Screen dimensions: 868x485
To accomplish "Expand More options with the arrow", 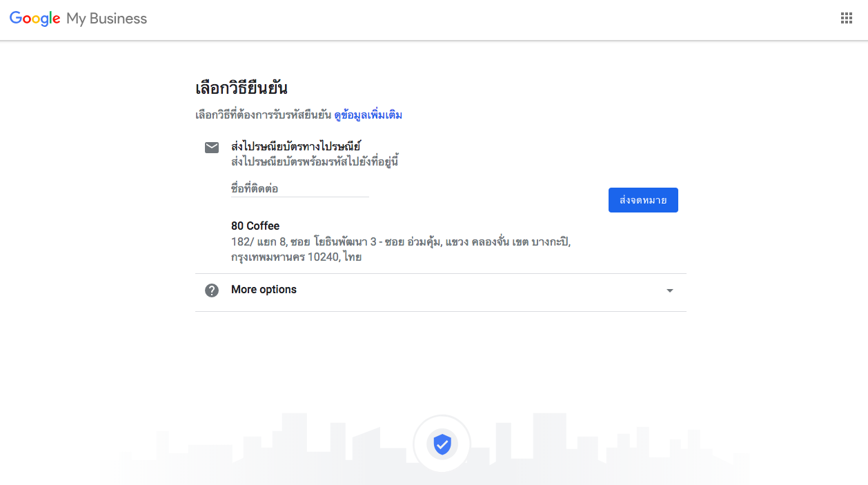I will tap(669, 290).
